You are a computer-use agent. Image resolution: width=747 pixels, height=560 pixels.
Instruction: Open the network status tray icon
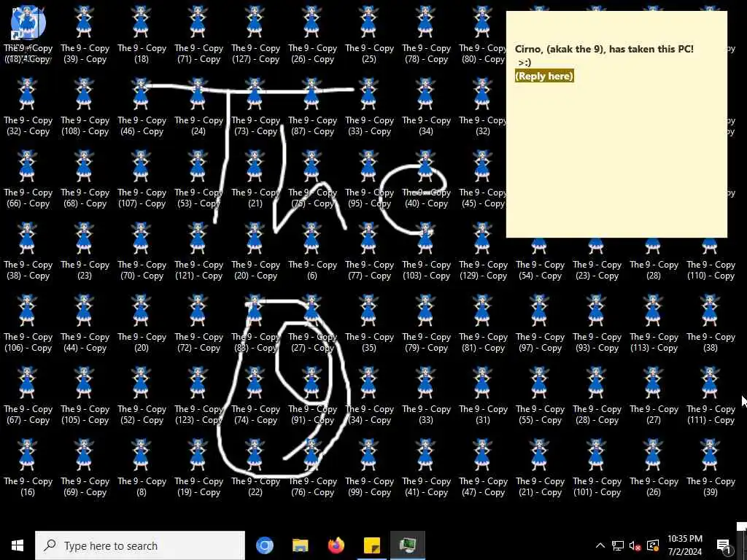coord(618,545)
